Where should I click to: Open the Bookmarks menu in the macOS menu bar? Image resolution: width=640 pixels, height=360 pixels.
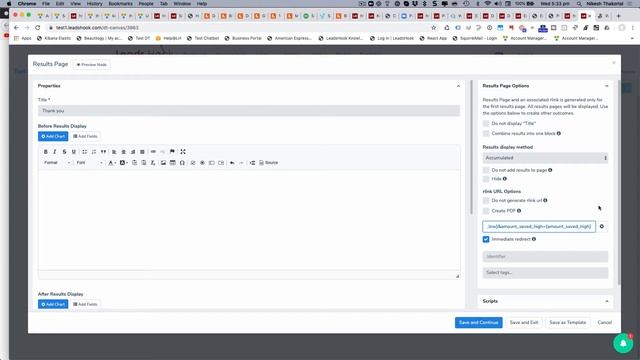coord(120,4)
